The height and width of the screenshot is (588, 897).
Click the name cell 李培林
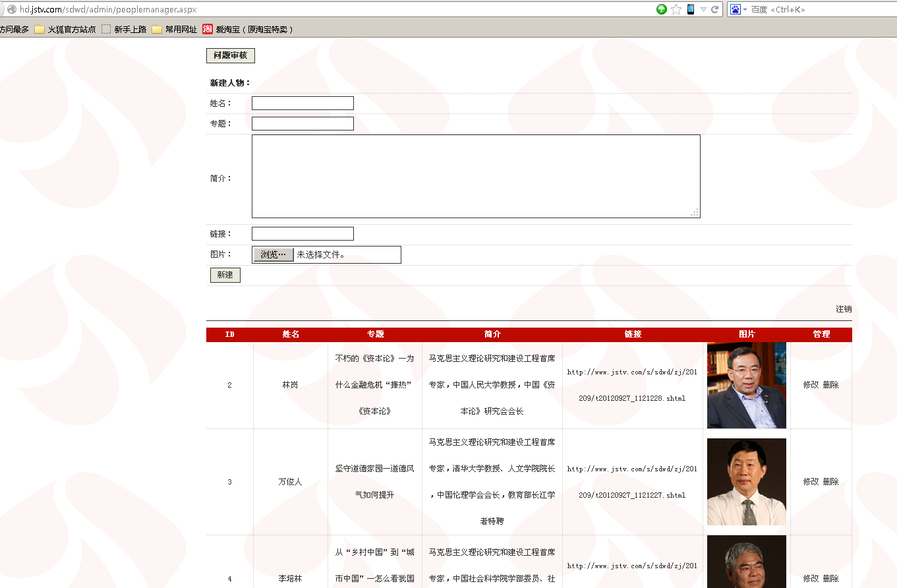click(290, 579)
